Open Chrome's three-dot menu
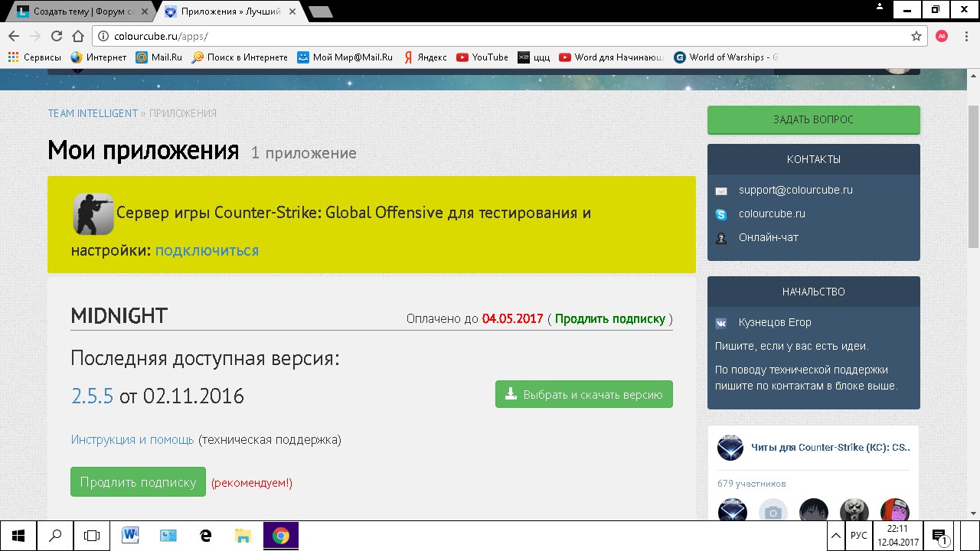This screenshot has width=980, height=551. [x=965, y=36]
